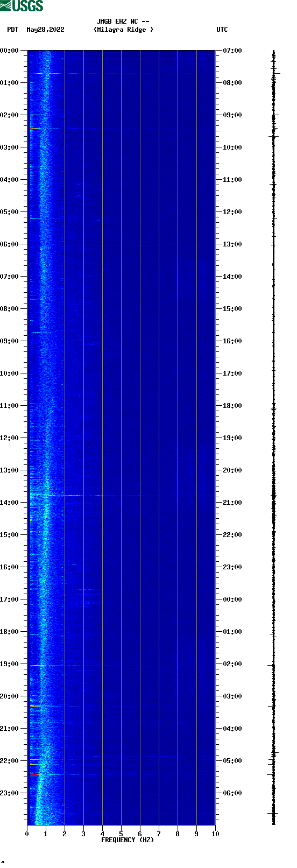The height and width of the screenshot is (868, 297).
Task: Click the USGS logo
Action: pos(22,6)
